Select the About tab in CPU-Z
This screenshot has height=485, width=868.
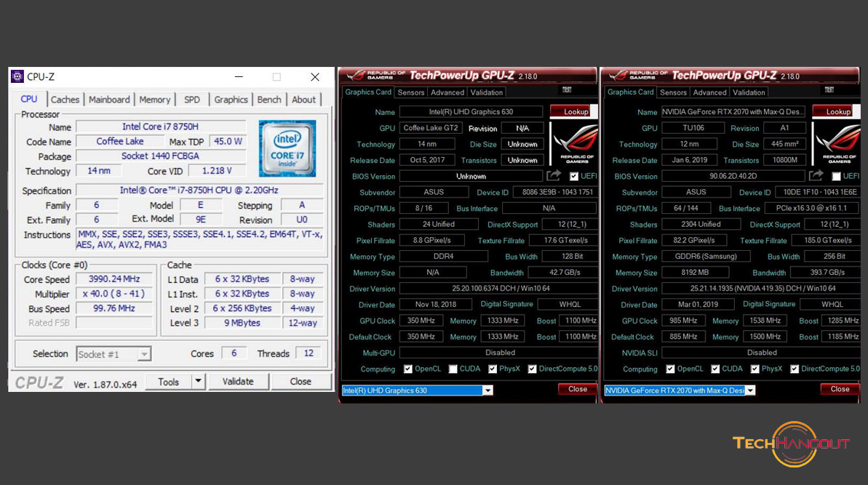pyautogui.click(x=303, y=100)
